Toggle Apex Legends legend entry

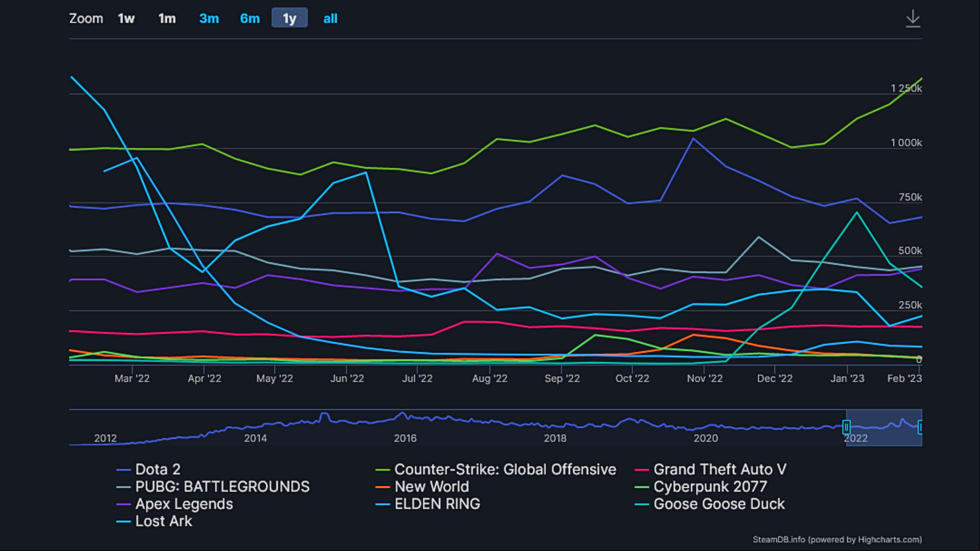tap(174, 504)
